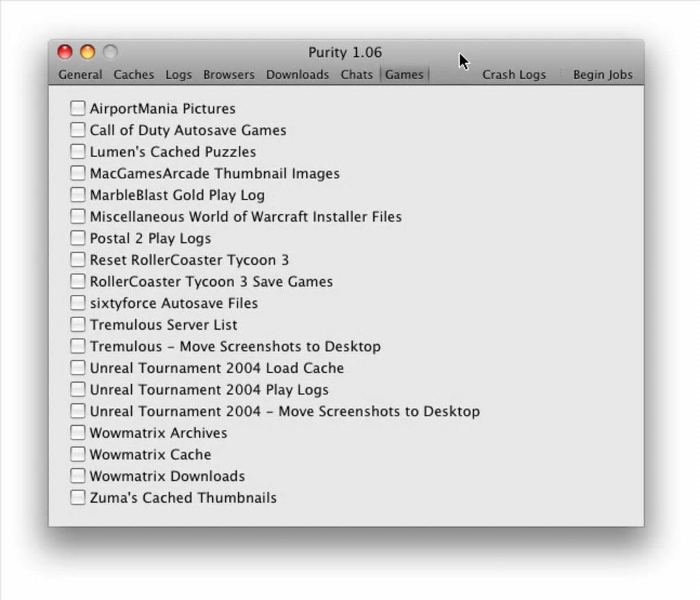Enable MacGamesArcade Thumbnail Images checkbox
700x600 pixels.
[78, 173]
